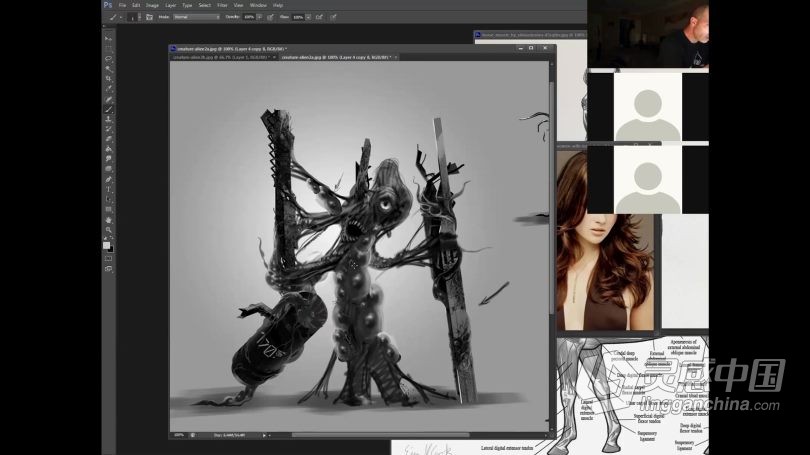Image resolution: width=810 pixels, height=455 pixels.
Task: Toggle the Brush panel button
Action: (x=149, y=17)
